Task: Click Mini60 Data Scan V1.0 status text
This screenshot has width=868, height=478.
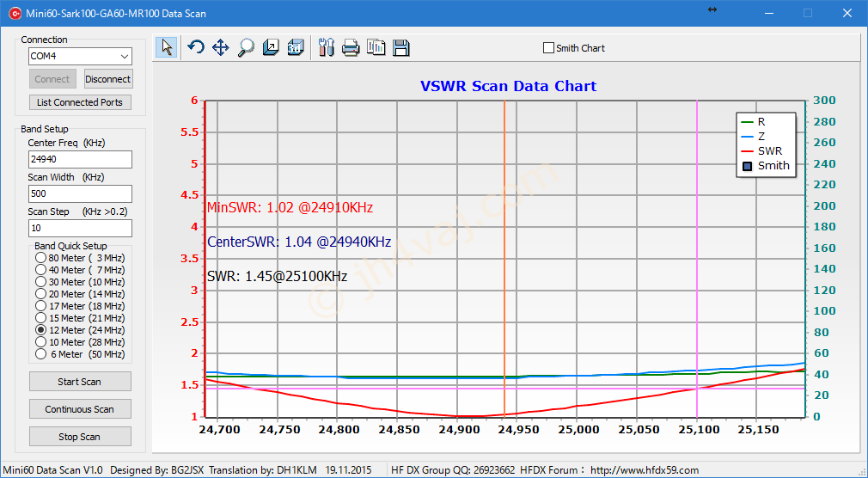Action: (x=53, y=470)
